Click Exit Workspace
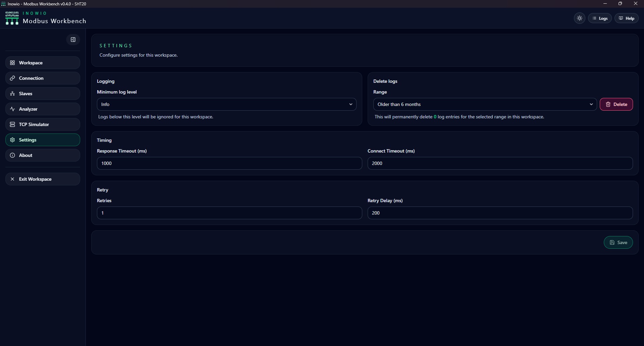 (x=43, y=179)
